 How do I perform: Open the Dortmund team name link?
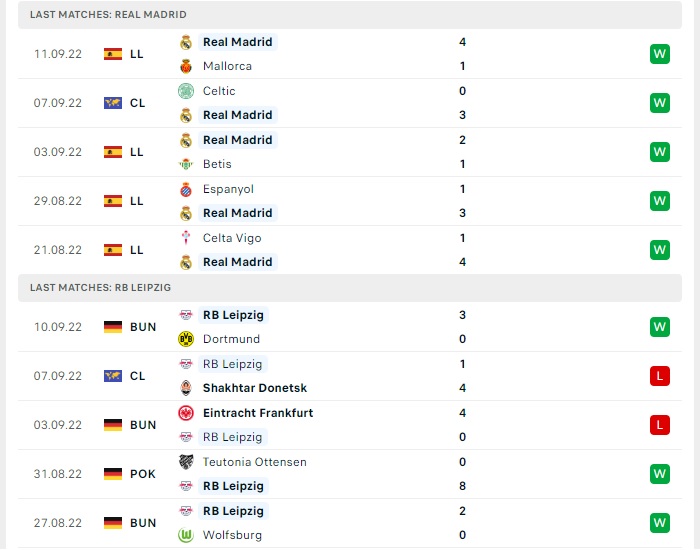pos(231,339)
